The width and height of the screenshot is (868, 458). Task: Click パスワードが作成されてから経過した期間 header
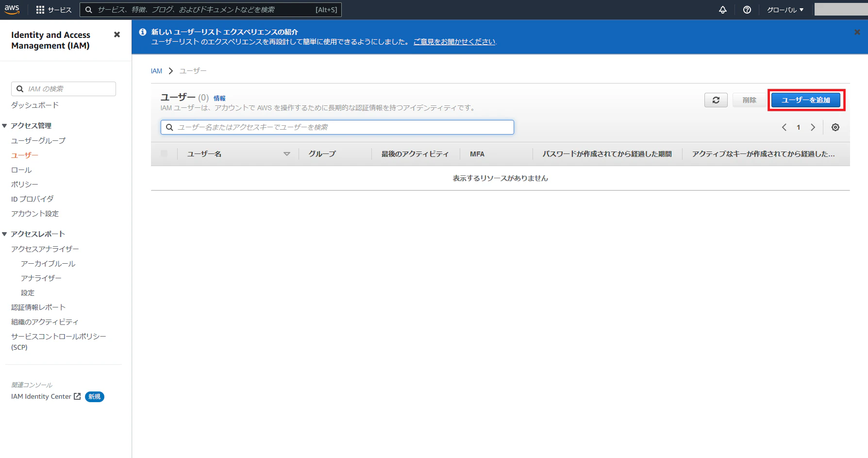pyautogui.click(x=607, y=154)
